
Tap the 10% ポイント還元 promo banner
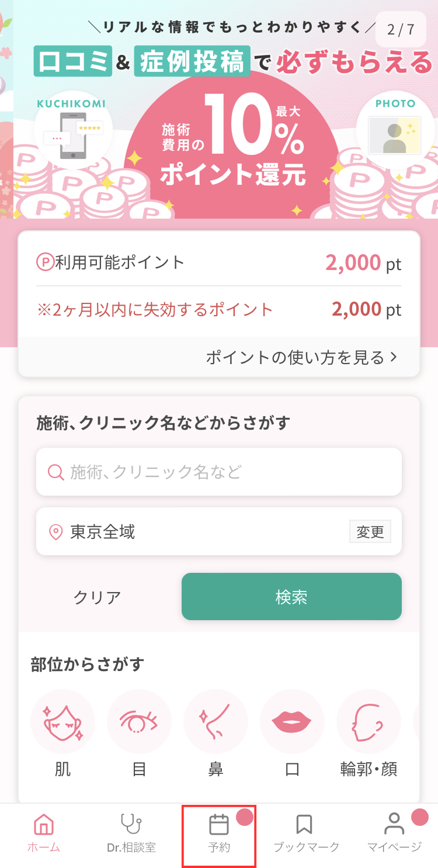point(232,146)
